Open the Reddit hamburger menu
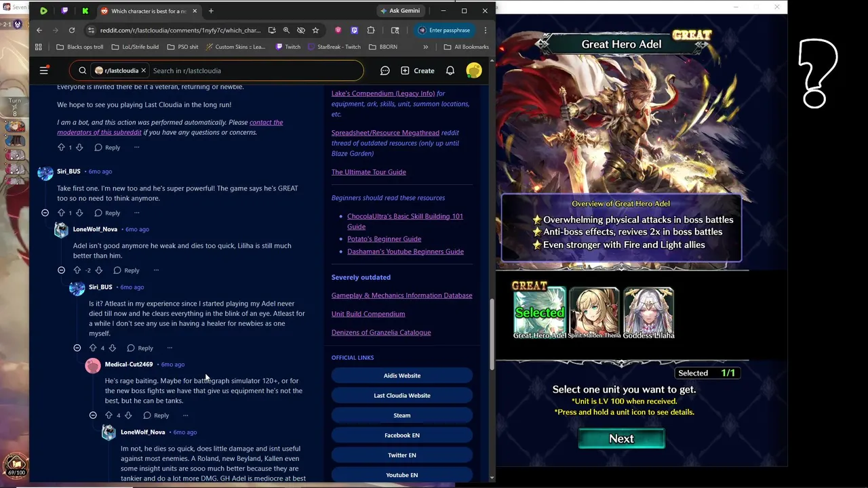 pos(44,70)
